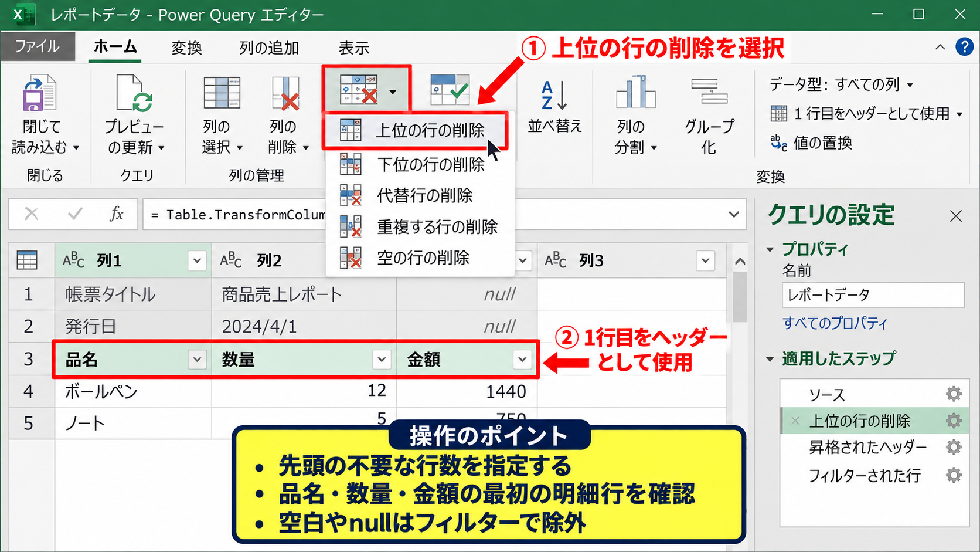Click the 並べ替え A-Z sort icon

[x=554, y=95]
